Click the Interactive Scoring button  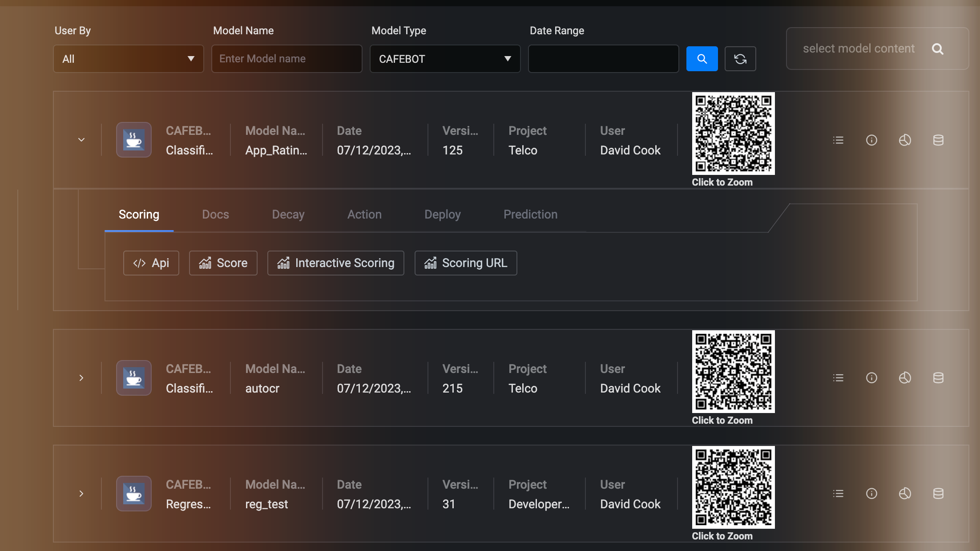335,263
